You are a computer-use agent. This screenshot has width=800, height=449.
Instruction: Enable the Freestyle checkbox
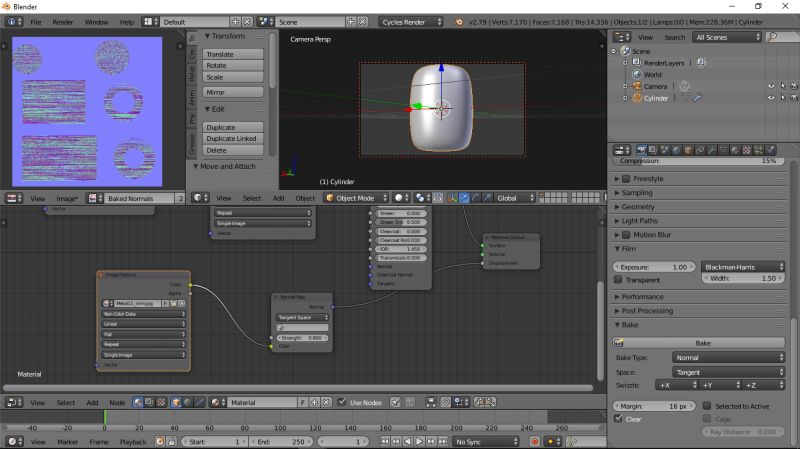(x=626, y=179)
